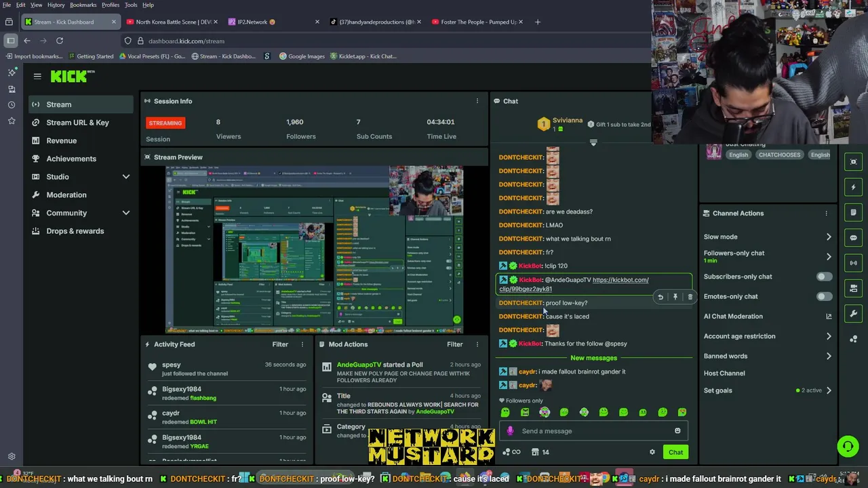The width and height of the screenshot is (868, 488).
Task: Open Mod Actions Filter dropdown
Action: tap(455, 344)
